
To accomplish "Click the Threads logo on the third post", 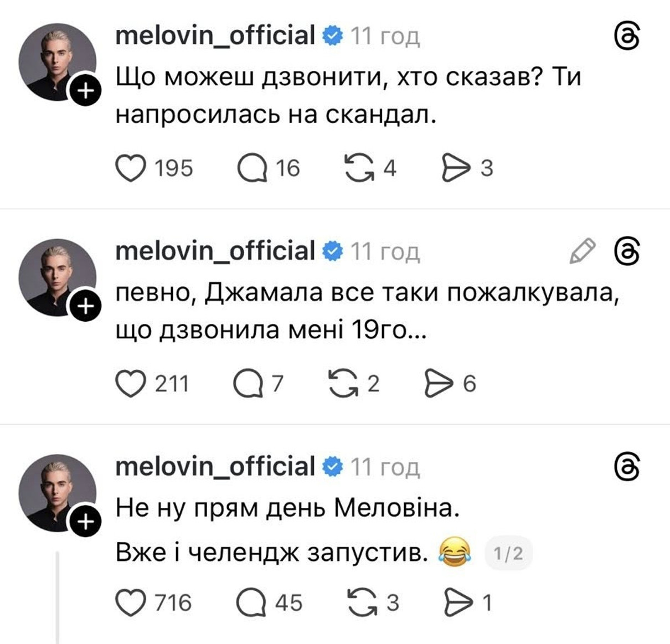I will pos(627,465).
